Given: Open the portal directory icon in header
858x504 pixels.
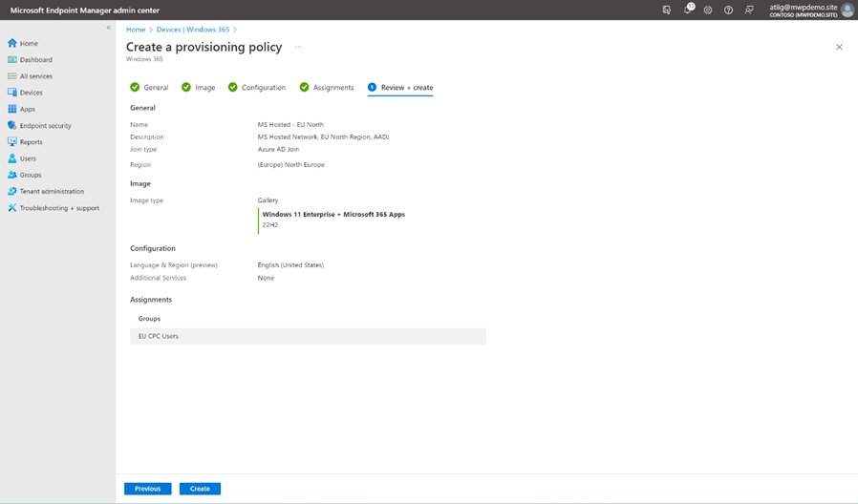Looking at the screenshot, I should [667, 10].
